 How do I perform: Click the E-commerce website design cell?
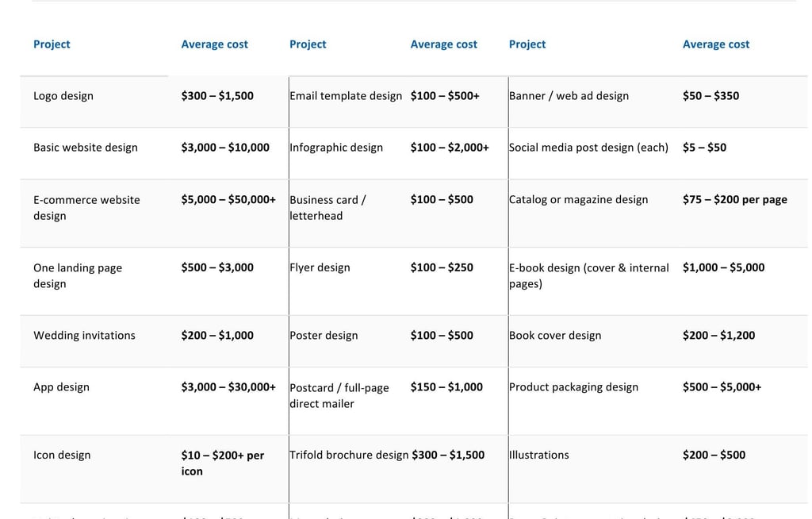coord(86,208)
